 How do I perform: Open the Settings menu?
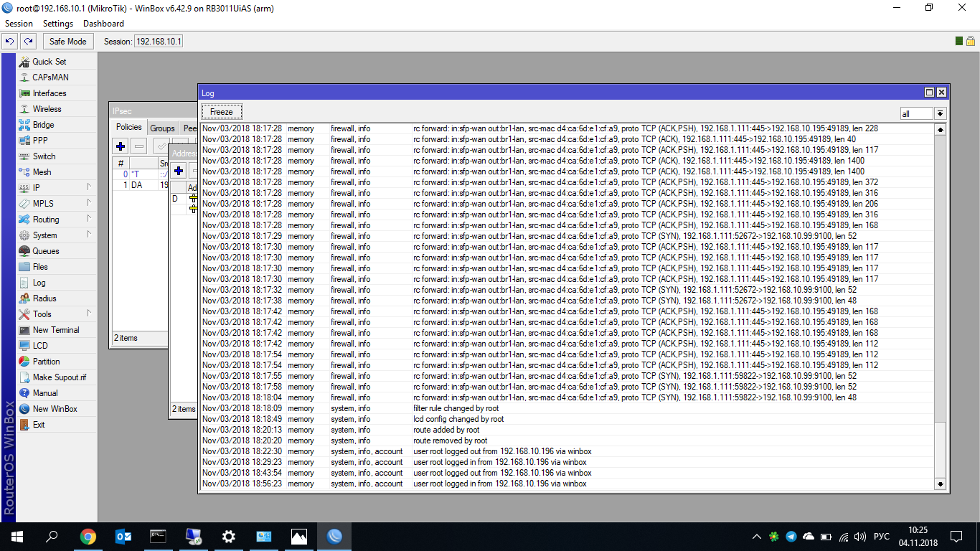coord(58,24)
